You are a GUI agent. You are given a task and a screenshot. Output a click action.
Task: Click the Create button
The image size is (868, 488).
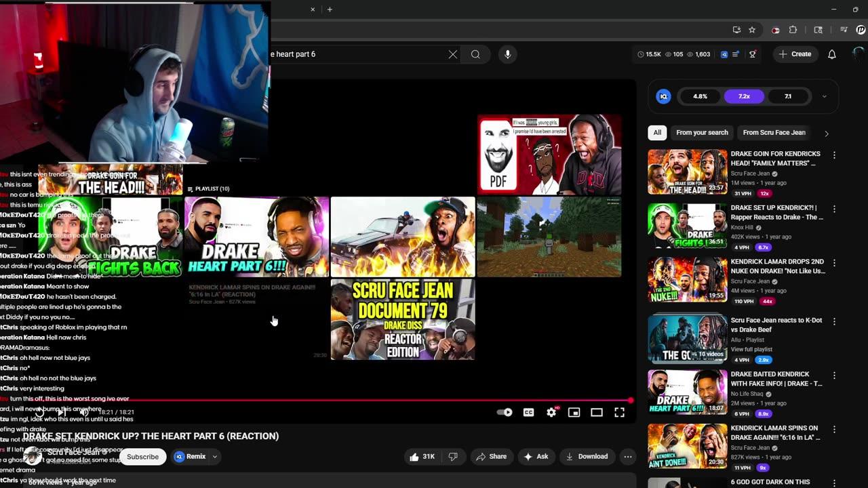point(795,54)
